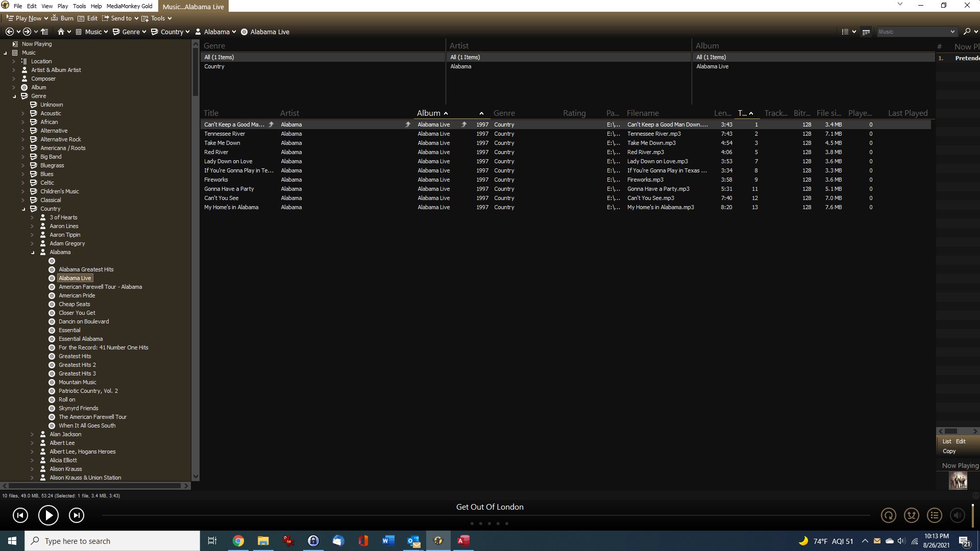
Task: Open the Play menu
Action: pos(63,6)
